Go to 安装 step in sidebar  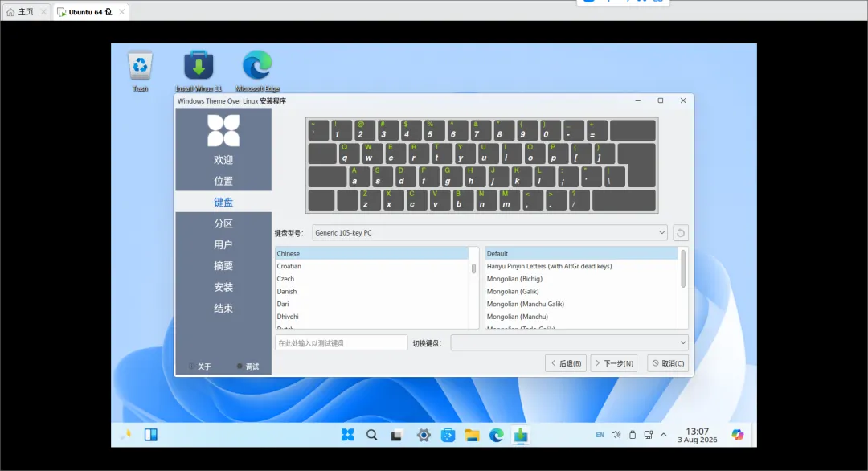[x=223, y=287]
